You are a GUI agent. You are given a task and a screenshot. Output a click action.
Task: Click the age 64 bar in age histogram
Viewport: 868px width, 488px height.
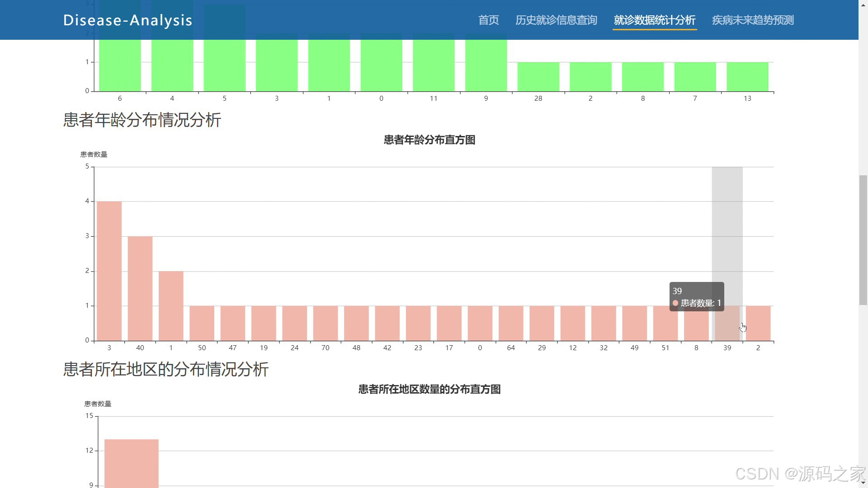coord(511,323)
